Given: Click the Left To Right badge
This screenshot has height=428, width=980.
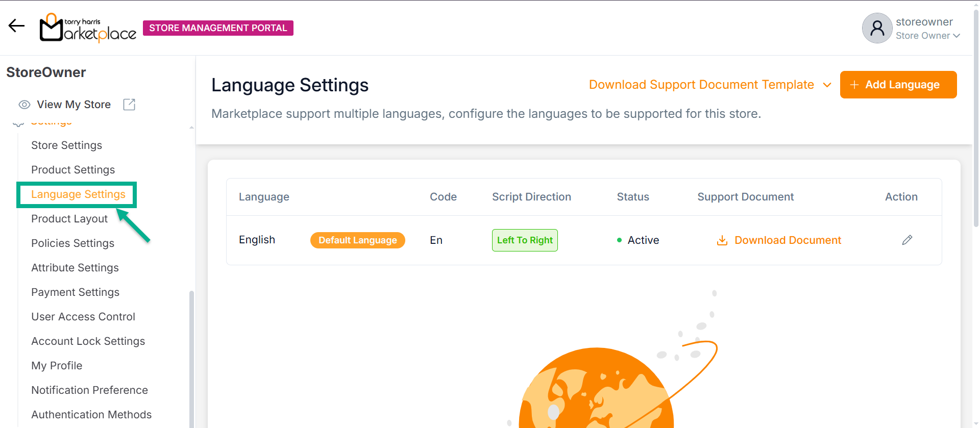Looking at the screenshot, I should click(524, 240).
